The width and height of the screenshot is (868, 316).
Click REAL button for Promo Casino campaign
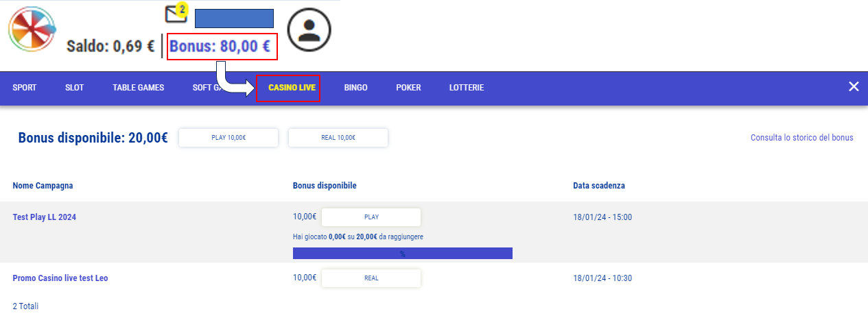[371, 278]
